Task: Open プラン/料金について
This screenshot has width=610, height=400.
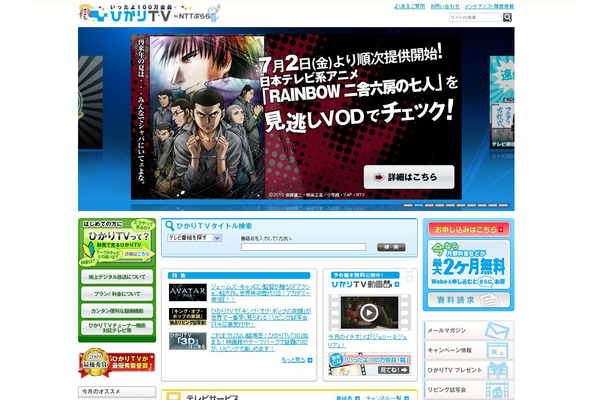Action: pos(117,294)
